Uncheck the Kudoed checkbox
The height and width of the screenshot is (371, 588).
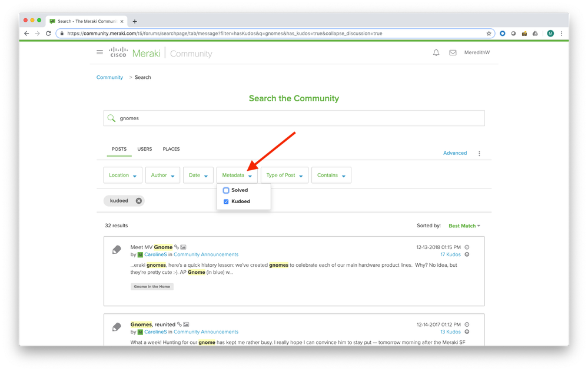click(x=226, y=201)
